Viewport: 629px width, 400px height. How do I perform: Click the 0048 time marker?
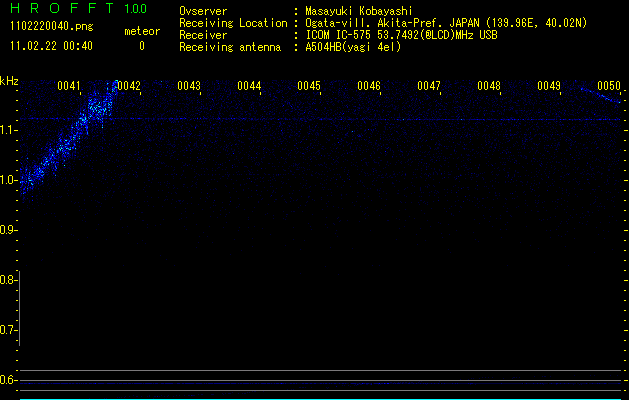(489, 86)
